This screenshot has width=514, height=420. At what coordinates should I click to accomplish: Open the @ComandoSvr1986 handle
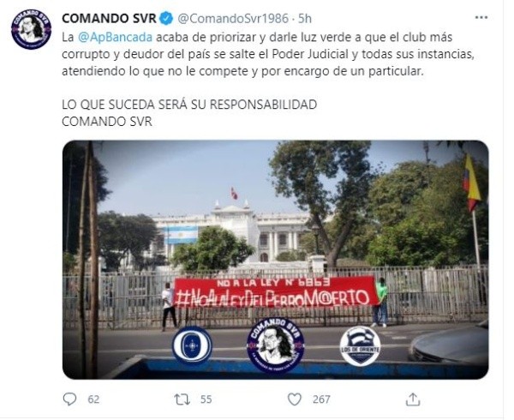(233, 18)
